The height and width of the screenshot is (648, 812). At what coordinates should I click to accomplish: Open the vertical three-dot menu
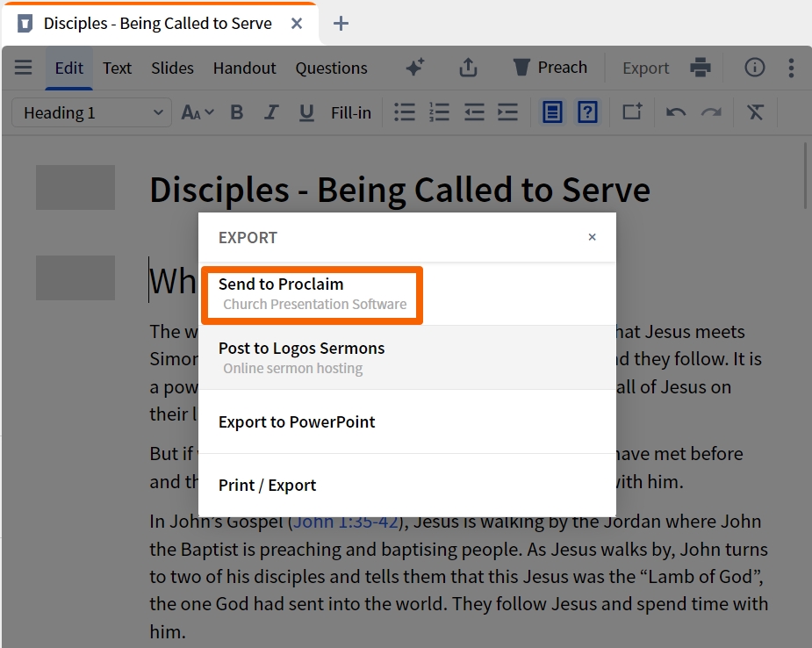pos(791,68)
